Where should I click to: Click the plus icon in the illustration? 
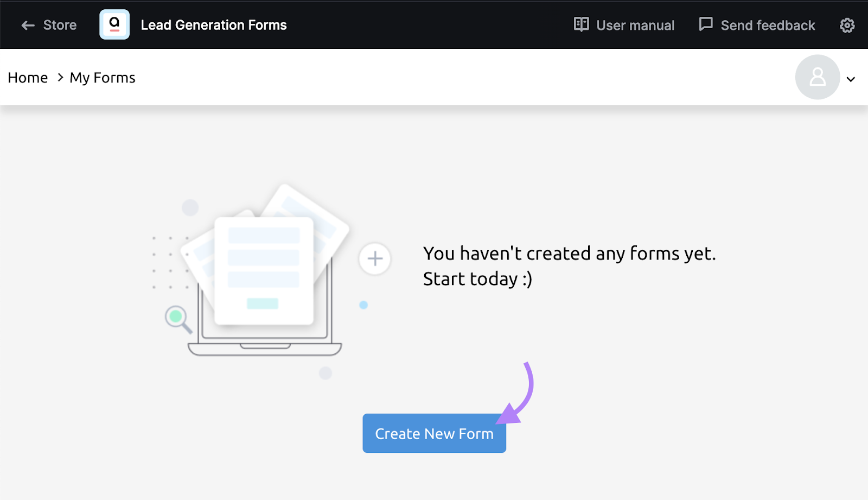point(374,259)
